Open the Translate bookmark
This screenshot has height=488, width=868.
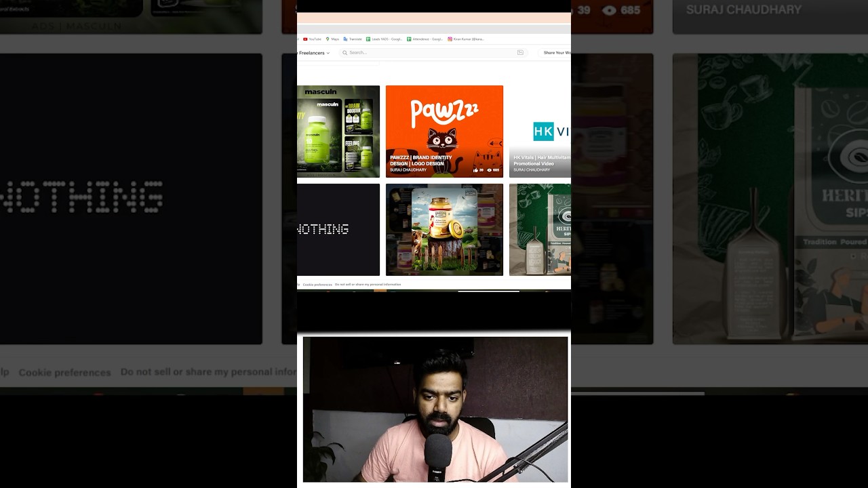(x=353, y=39)
